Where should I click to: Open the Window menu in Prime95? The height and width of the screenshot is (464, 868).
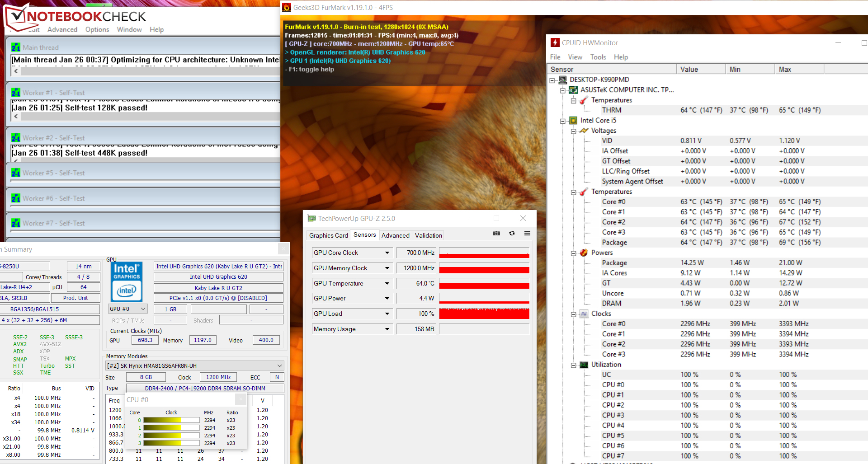tap(129, 29)
